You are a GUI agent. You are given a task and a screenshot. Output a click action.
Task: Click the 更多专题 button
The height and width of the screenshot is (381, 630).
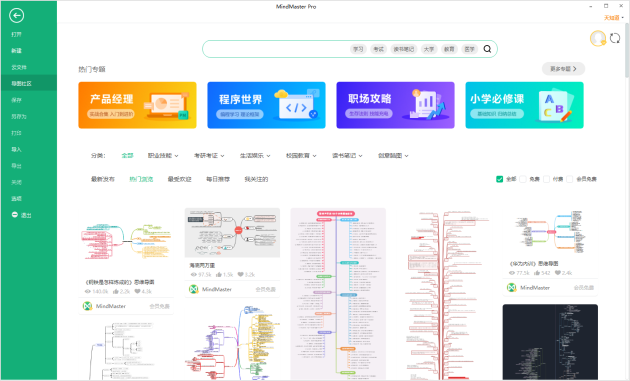[563, 69]
